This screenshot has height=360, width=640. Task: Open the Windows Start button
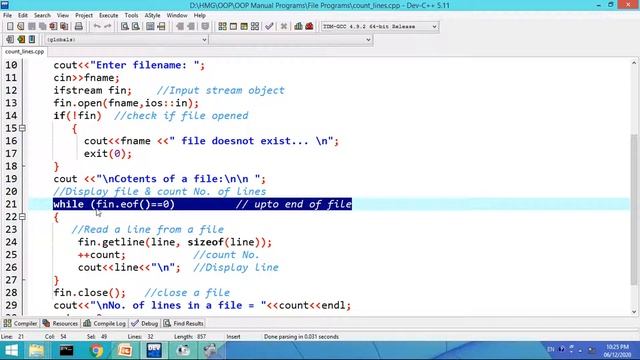pos(11,351)
